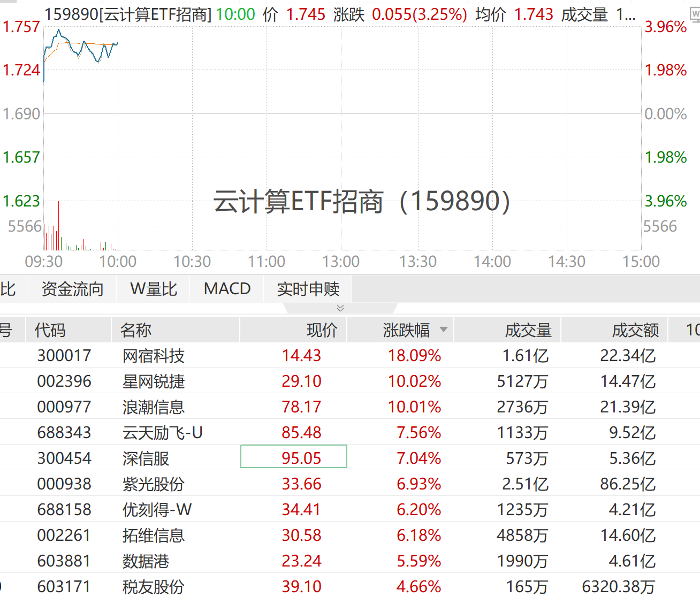Collapse panel using double-chevron handle
This screenshot has height=597, width=700.
click(x=340, y=308)
